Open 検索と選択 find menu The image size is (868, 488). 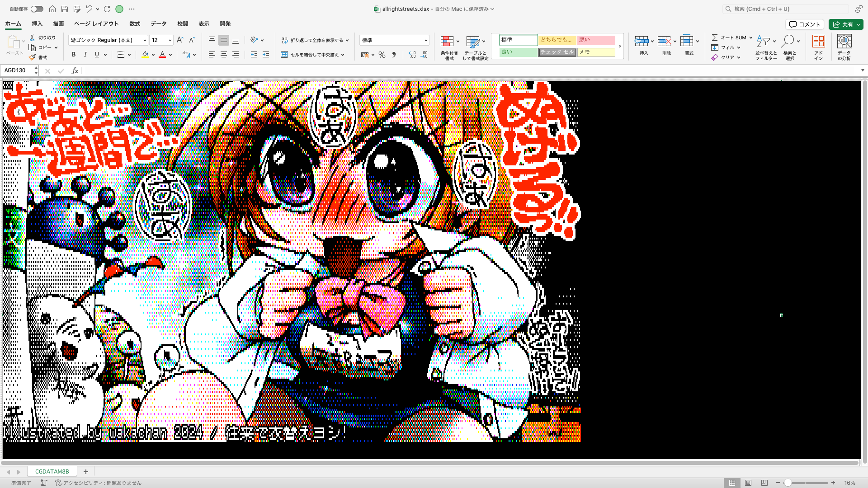790,48
